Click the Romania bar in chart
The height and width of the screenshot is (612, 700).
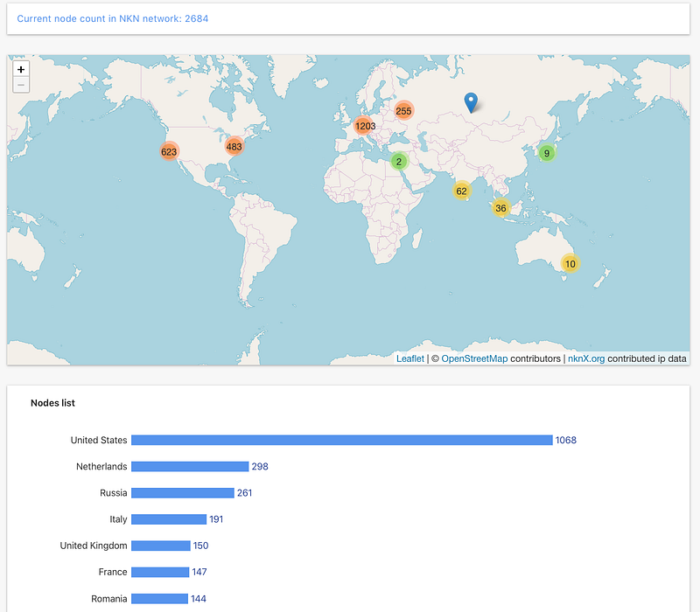tap(159, 599)
